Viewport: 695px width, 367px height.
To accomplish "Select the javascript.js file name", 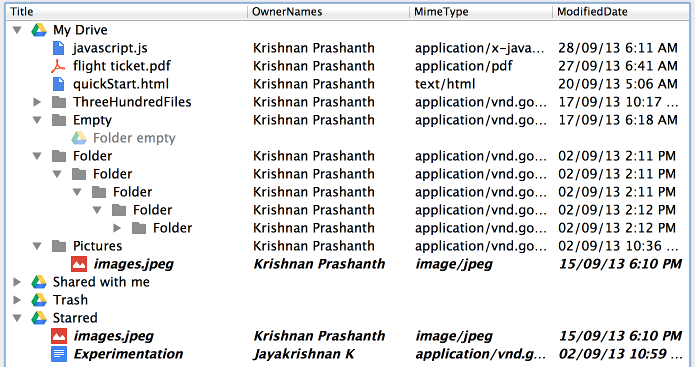I will point(110,48).
